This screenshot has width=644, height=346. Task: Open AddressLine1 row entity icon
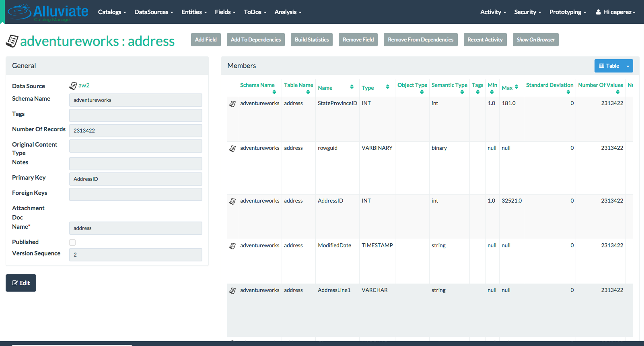tap(232, 291)
